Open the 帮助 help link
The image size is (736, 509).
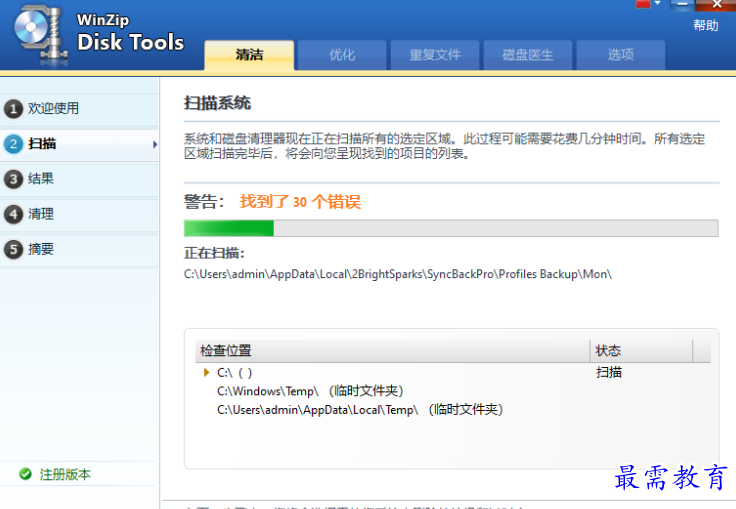coord(705,25)
